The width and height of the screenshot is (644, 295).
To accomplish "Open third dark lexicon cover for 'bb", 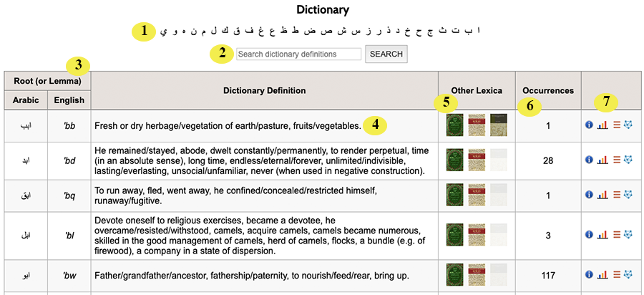I will [x=499, y=125].
